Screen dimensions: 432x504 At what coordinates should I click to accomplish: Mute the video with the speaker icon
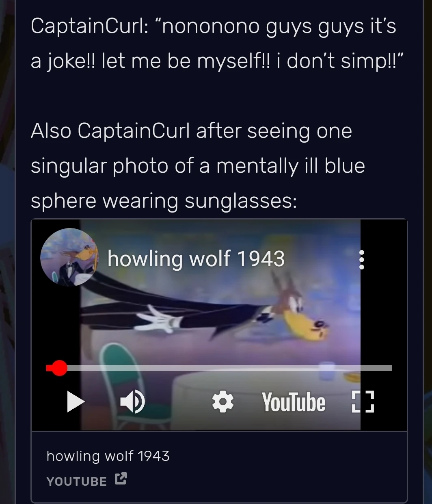pyautogui.click(x=132, y=402)
